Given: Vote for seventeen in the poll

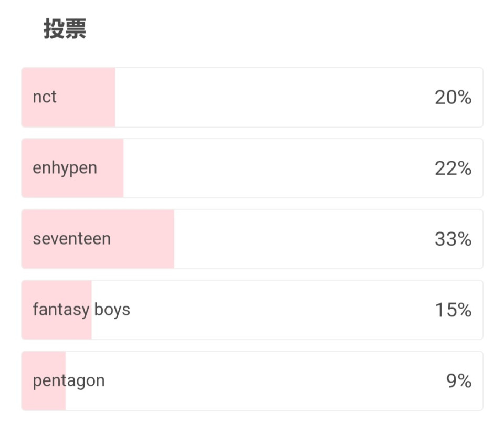Looking at the screenshot, I should click(x=252, y=239).
